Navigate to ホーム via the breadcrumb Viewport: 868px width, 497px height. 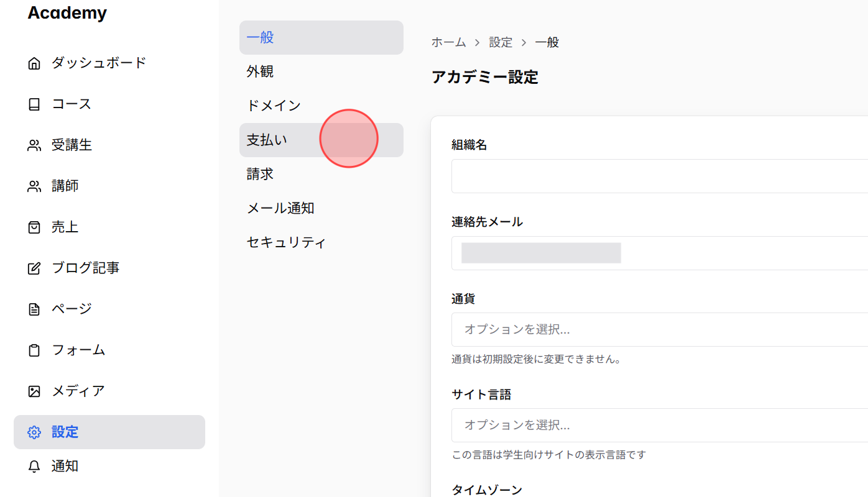448,42
